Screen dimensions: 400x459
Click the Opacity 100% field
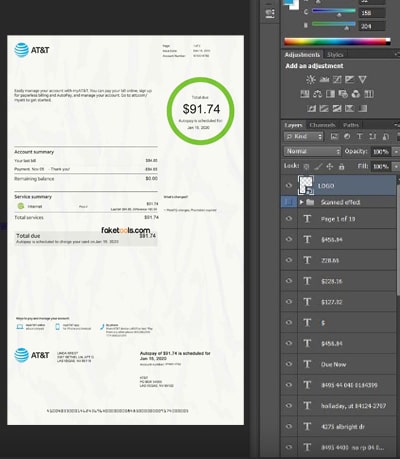381,152
